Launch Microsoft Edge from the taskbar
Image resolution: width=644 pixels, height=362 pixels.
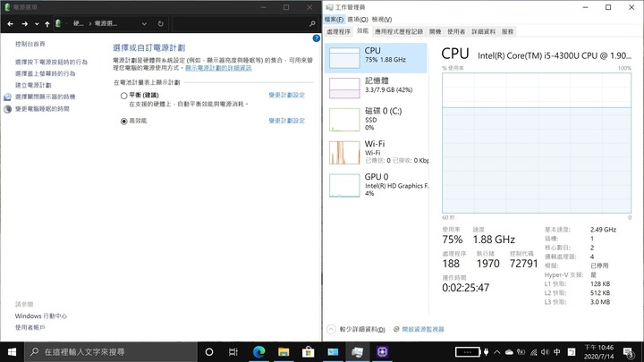coord(258,352)
